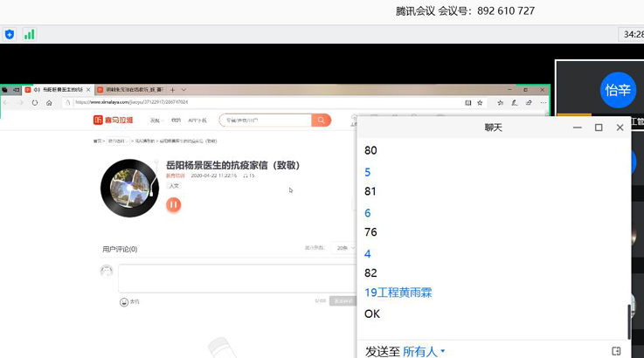This screenshot has width=644, height=358.
Task: Click the favorites star in address bar
Action: pos(480,102)
